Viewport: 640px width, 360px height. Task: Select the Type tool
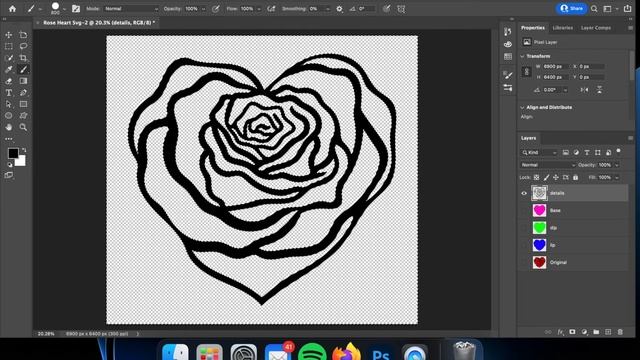tap(9, 93)
